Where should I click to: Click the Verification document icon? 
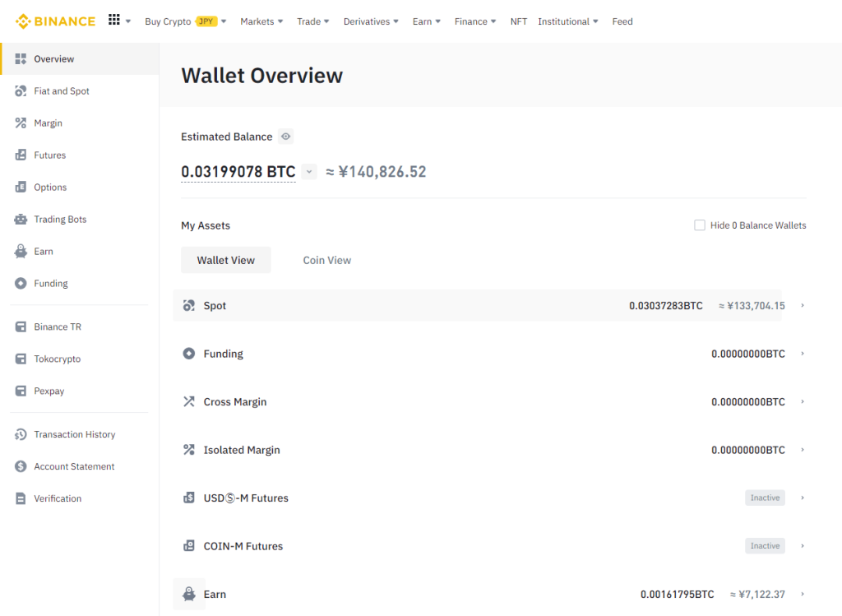[x=21, y=498]
